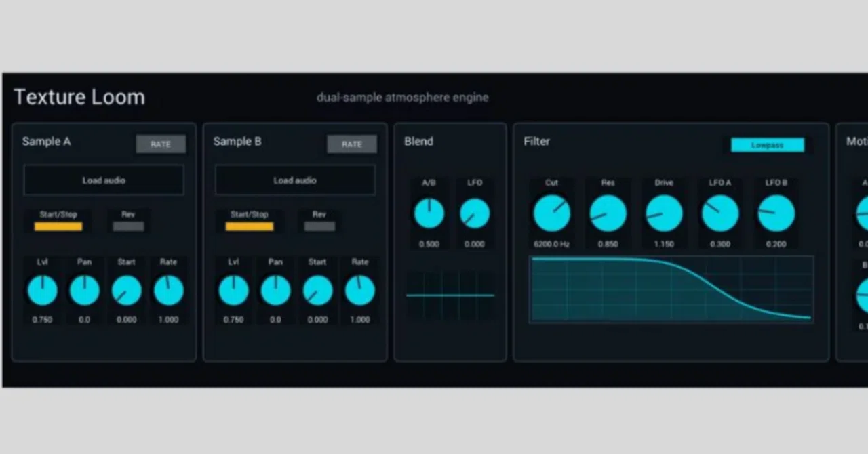Viewport: 868px width, 454px height.
Task: Toggle Sample B Start/Stop
Action: click(250, 226)
